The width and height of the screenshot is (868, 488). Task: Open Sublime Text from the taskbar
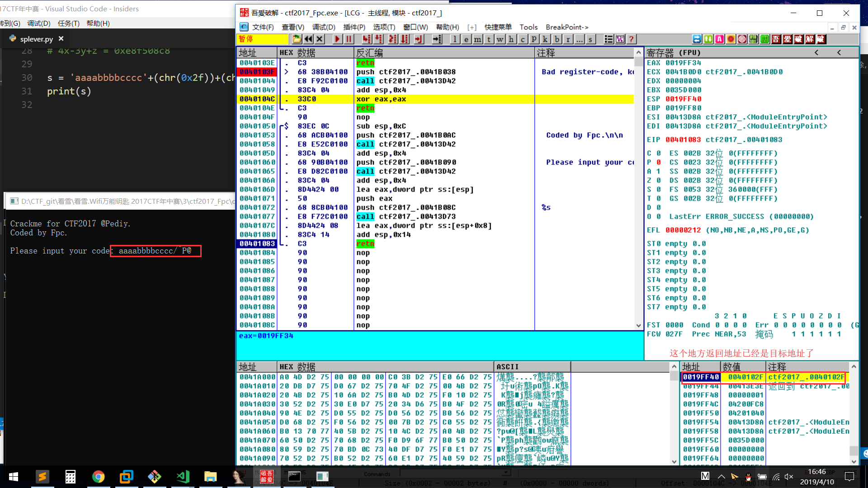[x=42, y=477]
